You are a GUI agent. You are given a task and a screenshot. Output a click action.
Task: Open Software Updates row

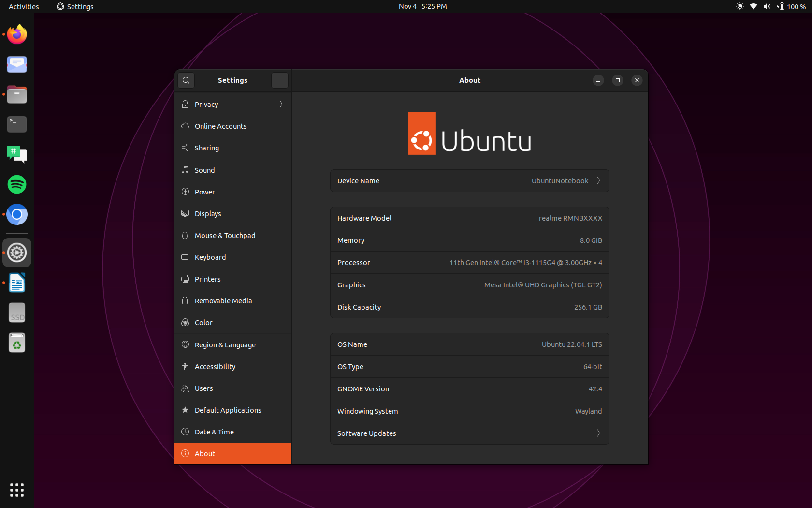tap(469, 433)
